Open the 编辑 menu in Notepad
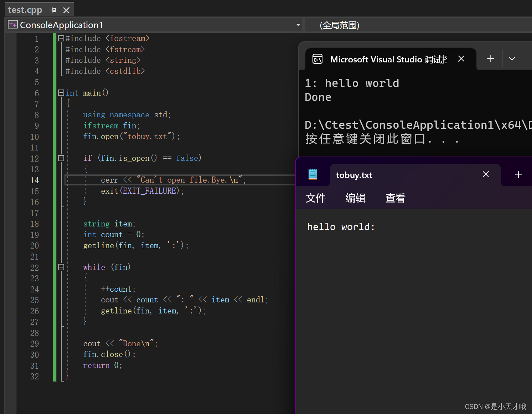The height and width of the screenshot is (414, 532). point(355,198)
